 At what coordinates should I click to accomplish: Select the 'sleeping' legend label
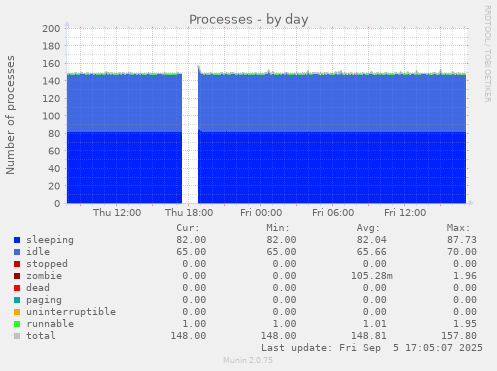point(50,240)
